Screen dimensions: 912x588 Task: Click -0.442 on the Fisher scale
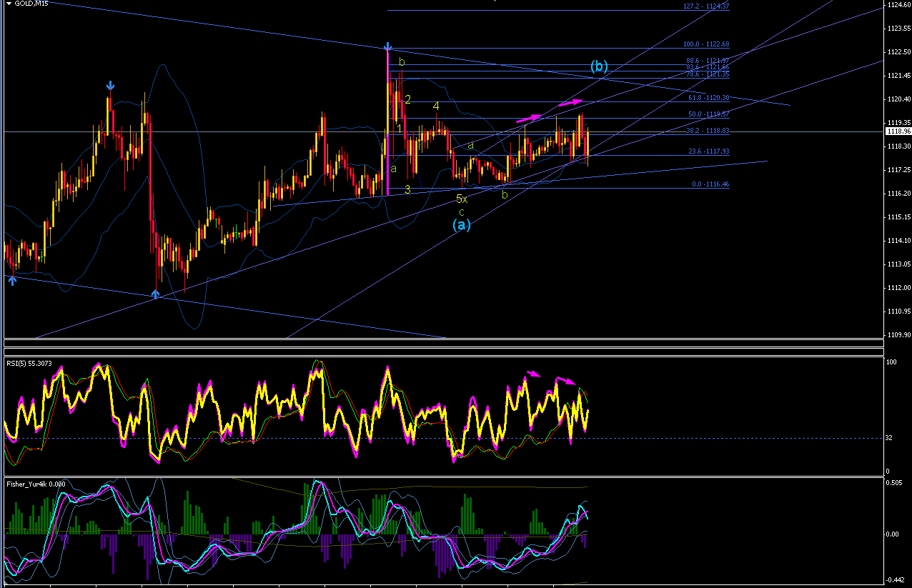[x=895, y=581]
